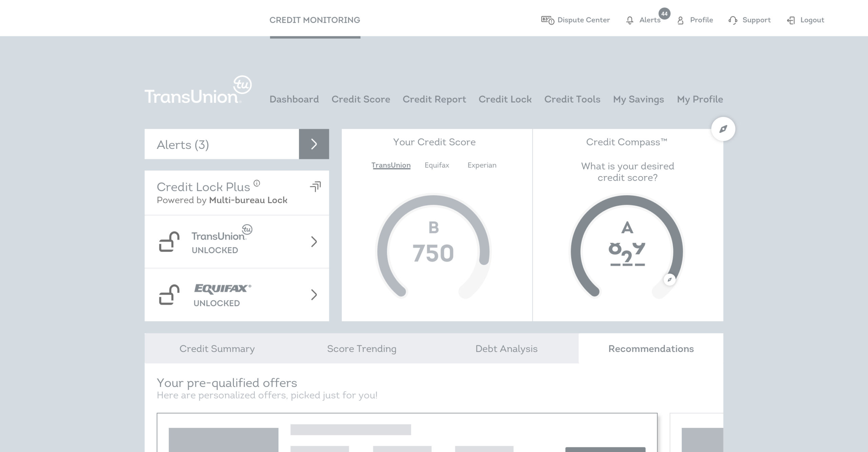
Task: Click the TransUnion Credit Lock unlock icon
Action: click(x=169, y=241)
